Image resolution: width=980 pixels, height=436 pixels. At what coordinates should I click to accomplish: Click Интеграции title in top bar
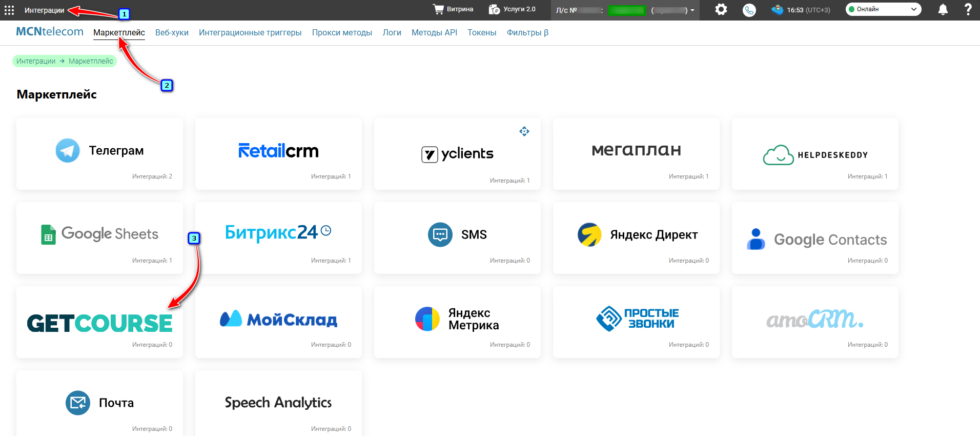tap(45, 10)
